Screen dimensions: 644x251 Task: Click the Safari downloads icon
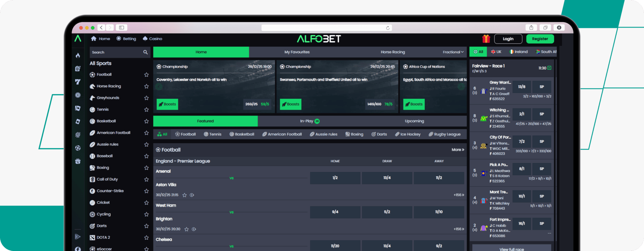(559, 28)
